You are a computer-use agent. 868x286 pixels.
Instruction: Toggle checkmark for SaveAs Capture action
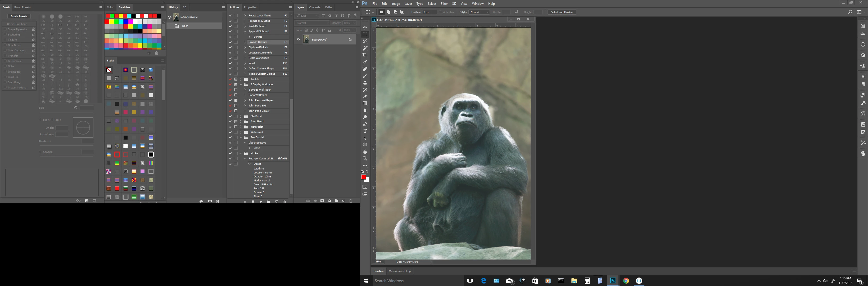pos(230,42)
